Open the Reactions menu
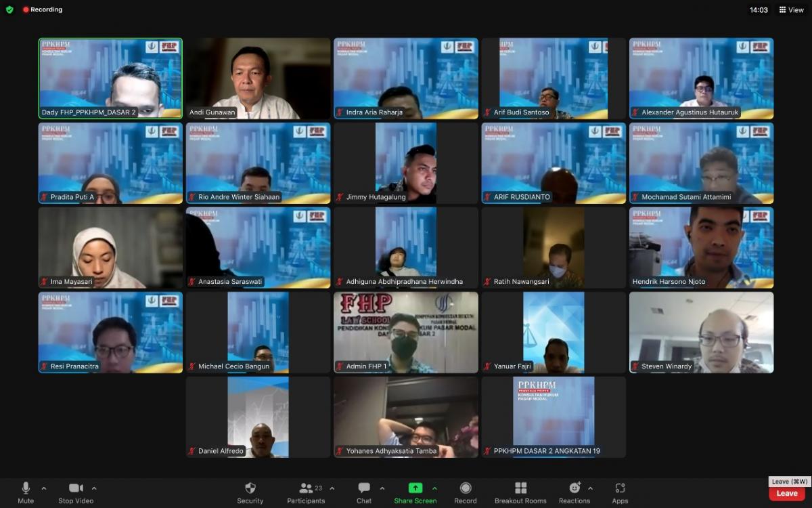Screen dimensions: 812x508 click(574, 488)
